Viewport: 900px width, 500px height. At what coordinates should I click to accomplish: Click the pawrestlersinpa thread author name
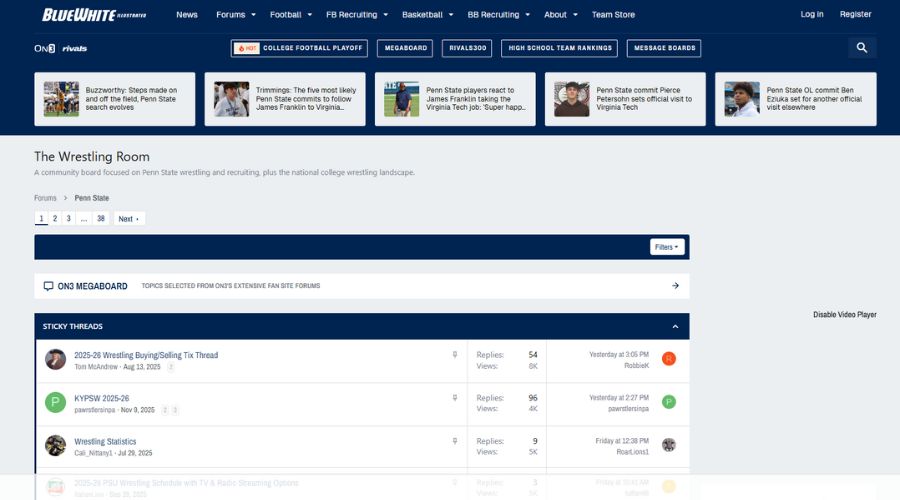95,410
